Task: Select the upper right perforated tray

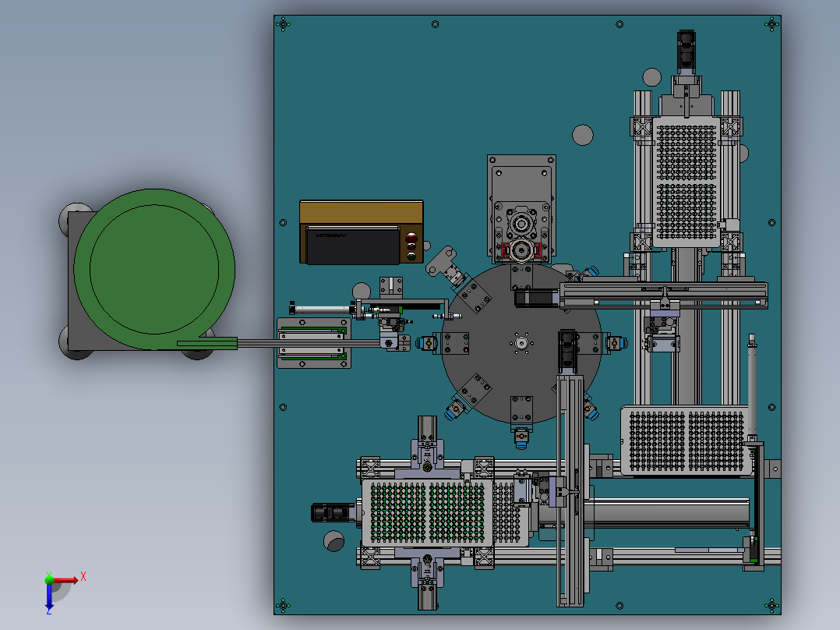Action: [x=686, y=182]
